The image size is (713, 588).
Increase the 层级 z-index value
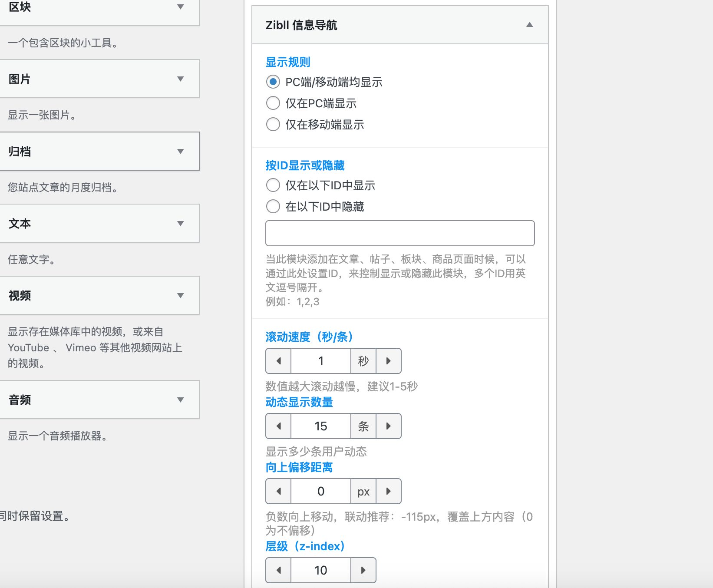click(363, 570)
